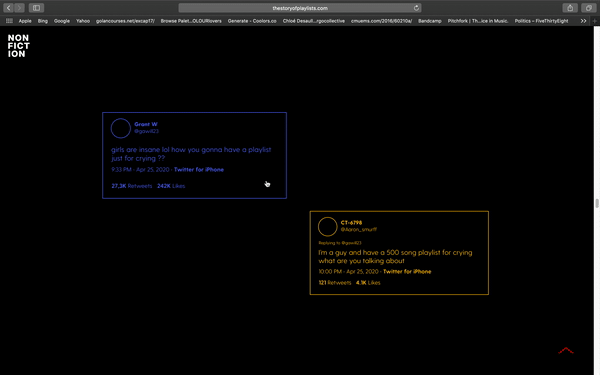600x375 pixels.
Task: Click the @gawil23 handle in blue tweet
Action: click(146, 131)
